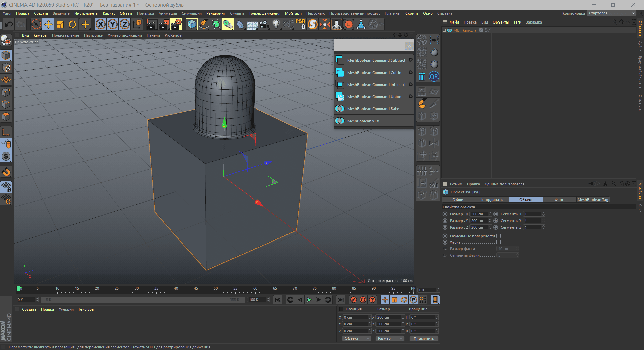Toggle Фаска checkbox
The width and height of the screenshot is (644, 350).
tap(498, 242)
